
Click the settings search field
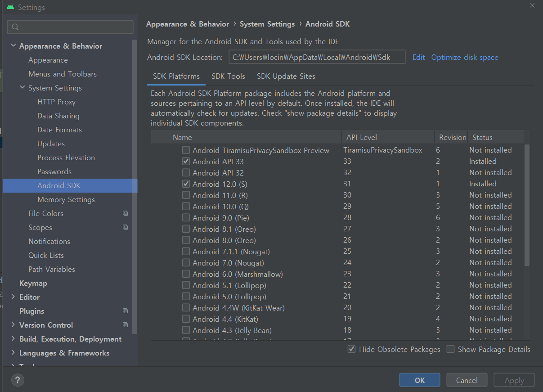point(70,27)
